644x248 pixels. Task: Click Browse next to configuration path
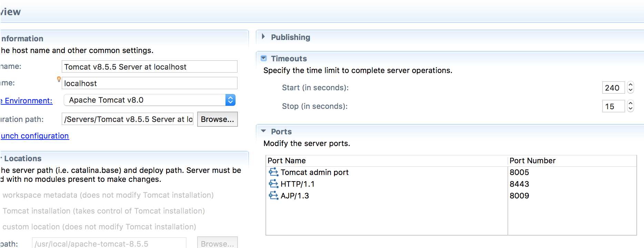click(218, 119)
